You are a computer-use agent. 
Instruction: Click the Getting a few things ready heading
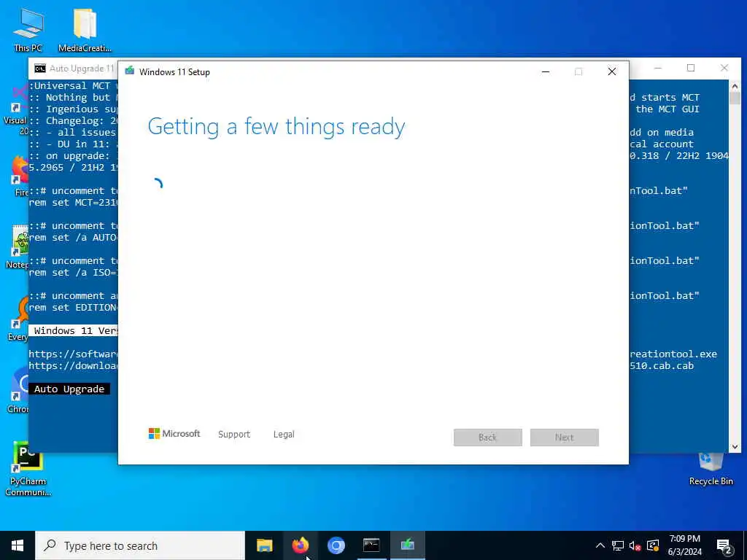(276, 127)
